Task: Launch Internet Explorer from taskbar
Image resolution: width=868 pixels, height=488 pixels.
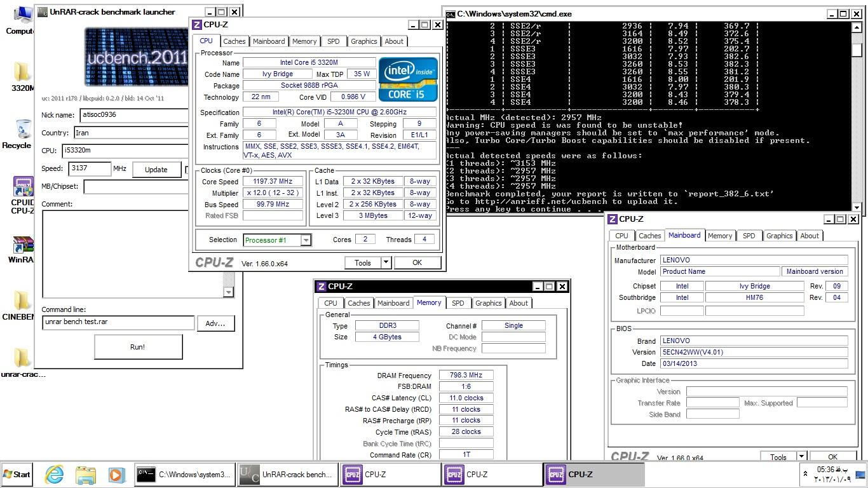Action: click(54, 474)
